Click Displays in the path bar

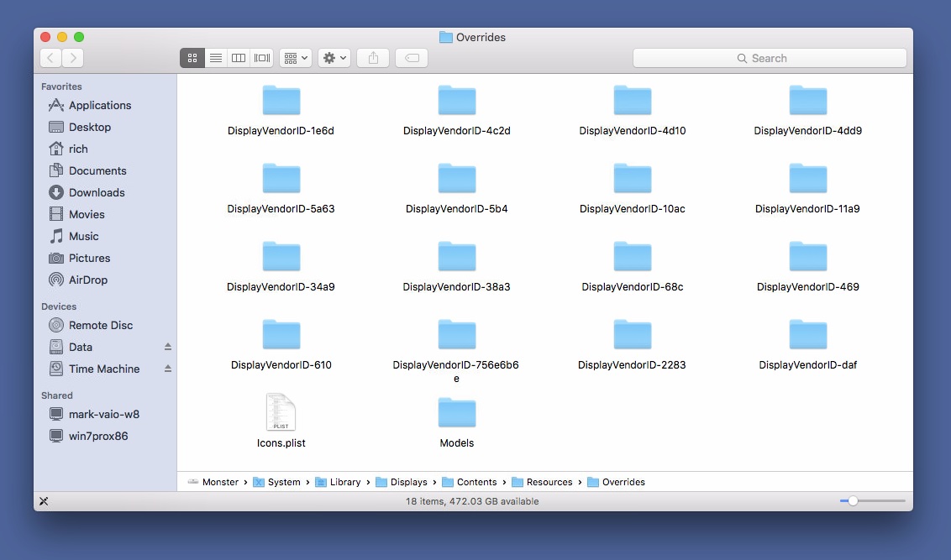(402, 482)
